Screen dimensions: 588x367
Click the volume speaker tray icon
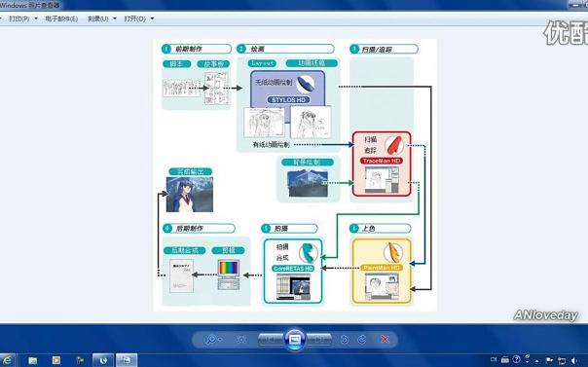click(574, 360)
